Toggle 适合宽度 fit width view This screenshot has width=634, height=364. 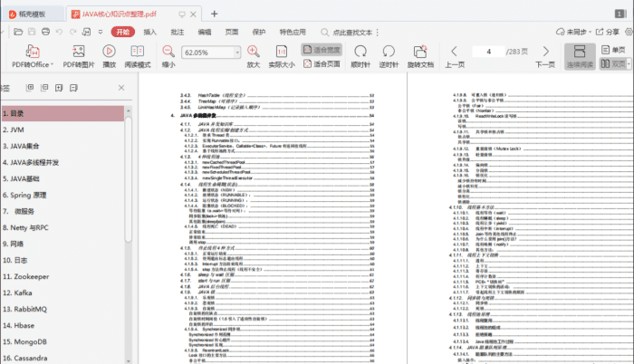[x=322, y=50]
